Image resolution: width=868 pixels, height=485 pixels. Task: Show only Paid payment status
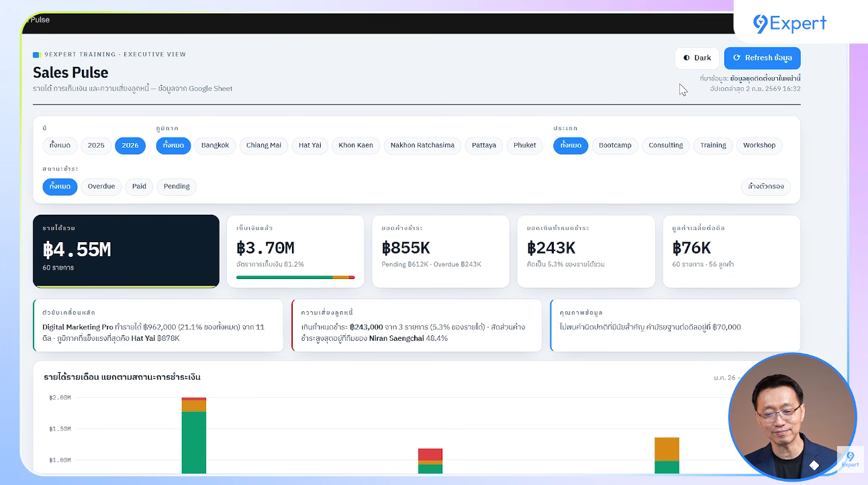pos(139,186)
